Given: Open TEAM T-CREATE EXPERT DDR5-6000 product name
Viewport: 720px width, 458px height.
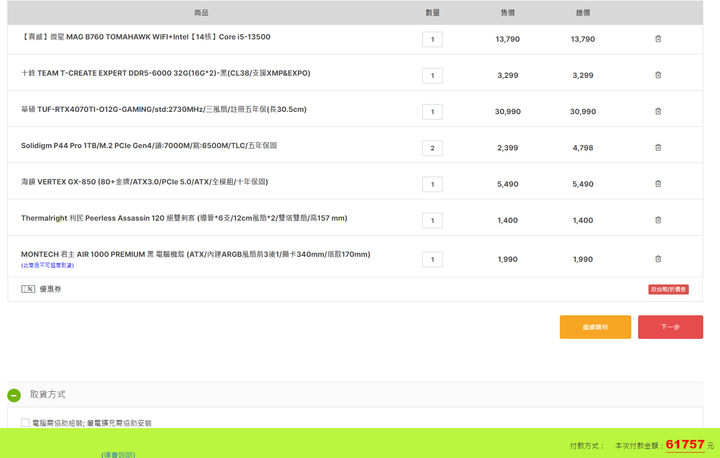Looking at the screenshot, I should coord(166,74).
